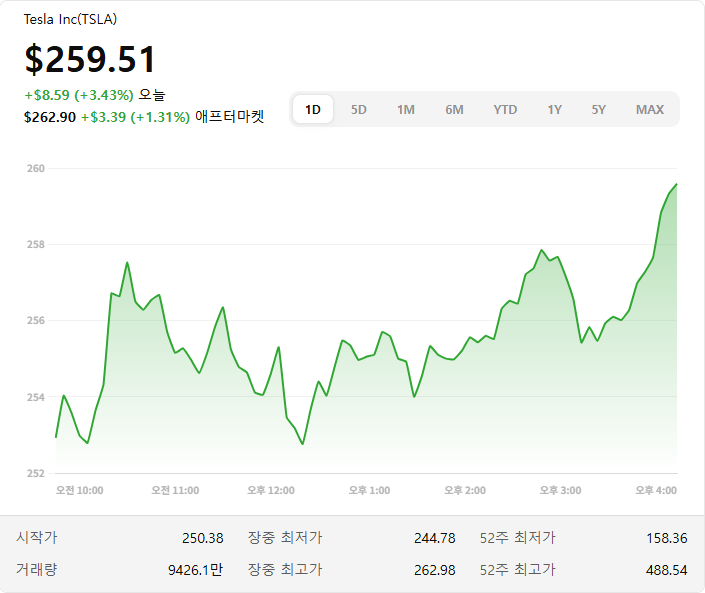Click the 오후 1:00 axis label
705x593 pixels.
tap(370, 490)
